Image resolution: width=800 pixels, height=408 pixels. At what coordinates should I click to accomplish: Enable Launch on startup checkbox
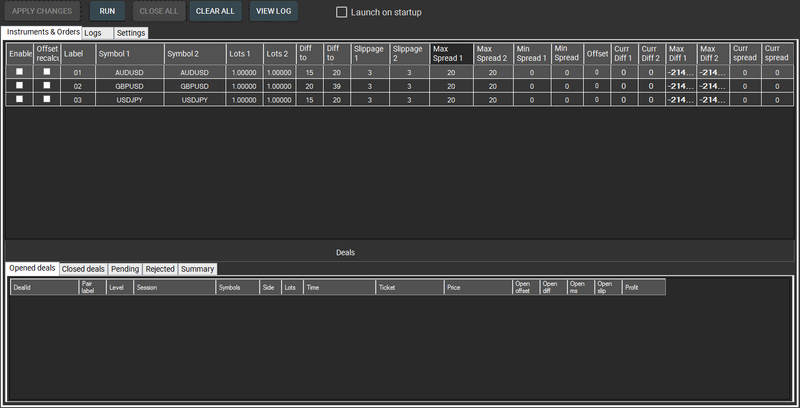point(342,12)
